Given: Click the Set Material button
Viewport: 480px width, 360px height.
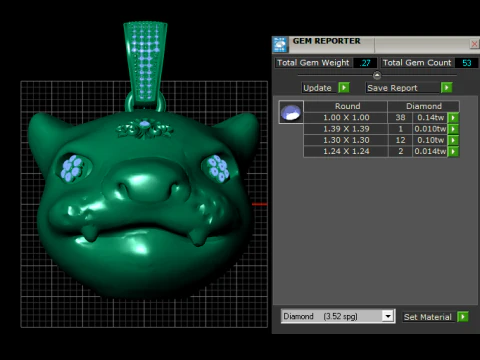Looking at the screenshot, I should (x=428, y=317).
